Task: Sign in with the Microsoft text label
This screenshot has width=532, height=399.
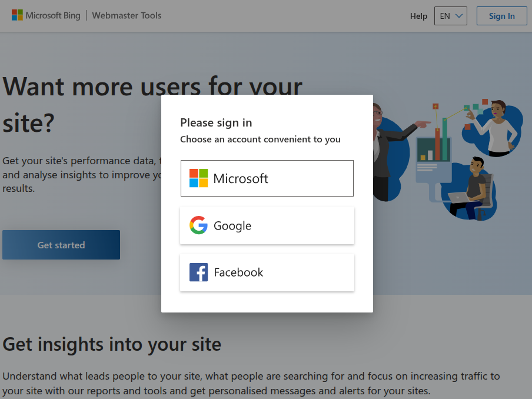Action: [x=241, y=178]
